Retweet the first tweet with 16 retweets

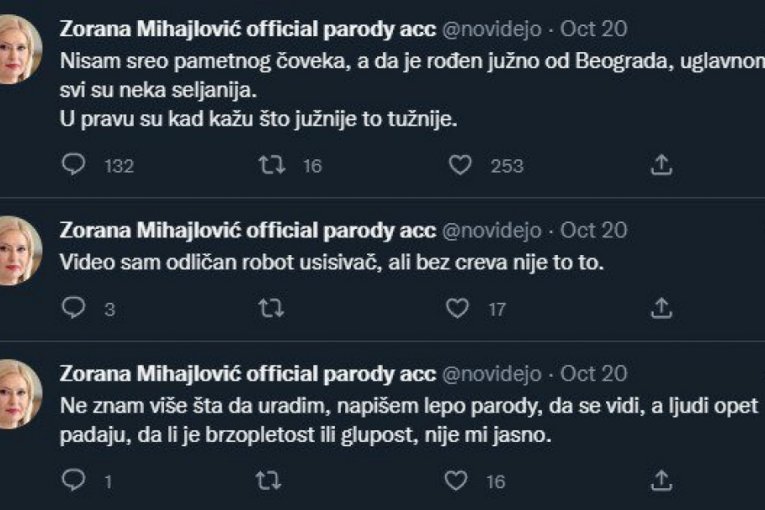(269, 165)
